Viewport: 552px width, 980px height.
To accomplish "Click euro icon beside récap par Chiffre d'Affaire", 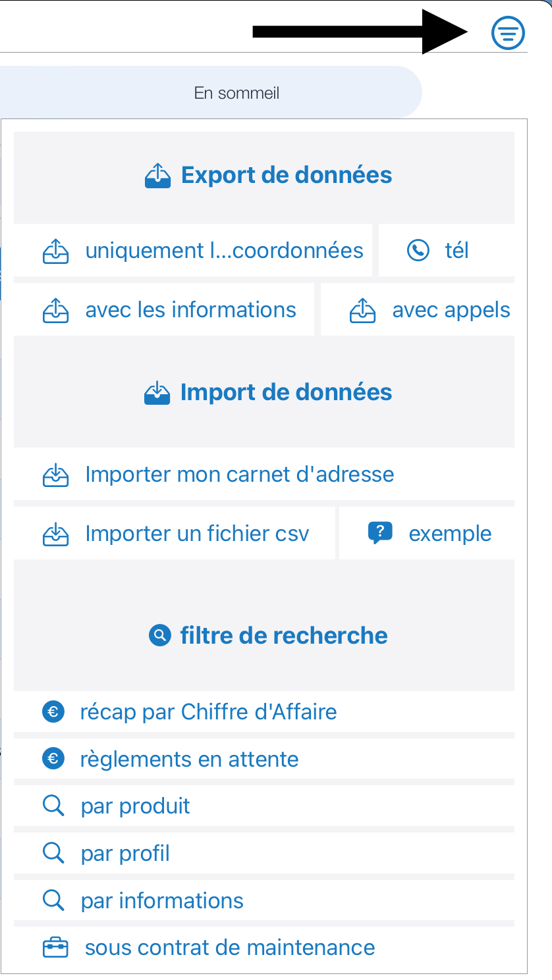I will click(x=53, y=711).
